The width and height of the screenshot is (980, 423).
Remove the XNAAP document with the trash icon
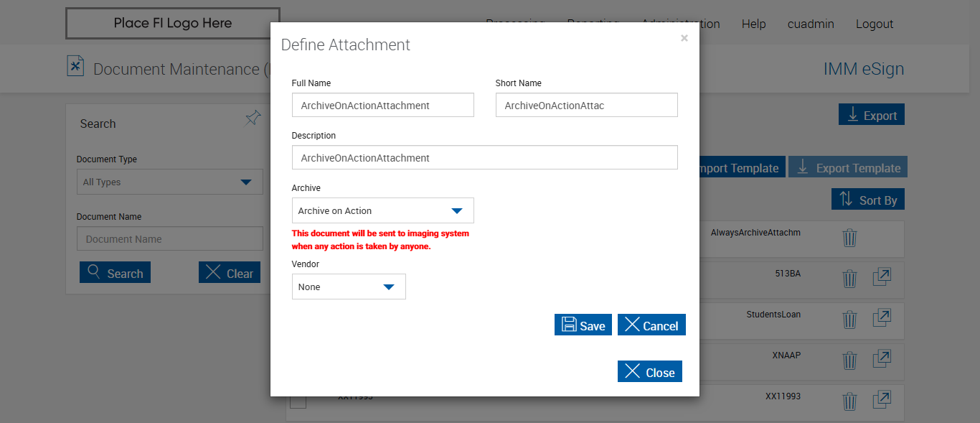pyautogui.click(x=849, y=361)
